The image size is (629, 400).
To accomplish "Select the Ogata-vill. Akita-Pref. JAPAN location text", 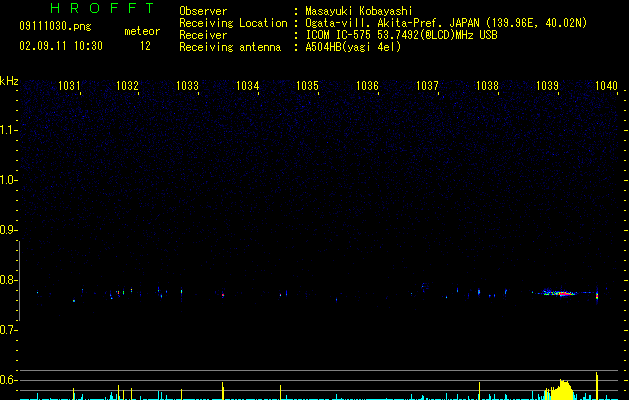I will [446, 23].
